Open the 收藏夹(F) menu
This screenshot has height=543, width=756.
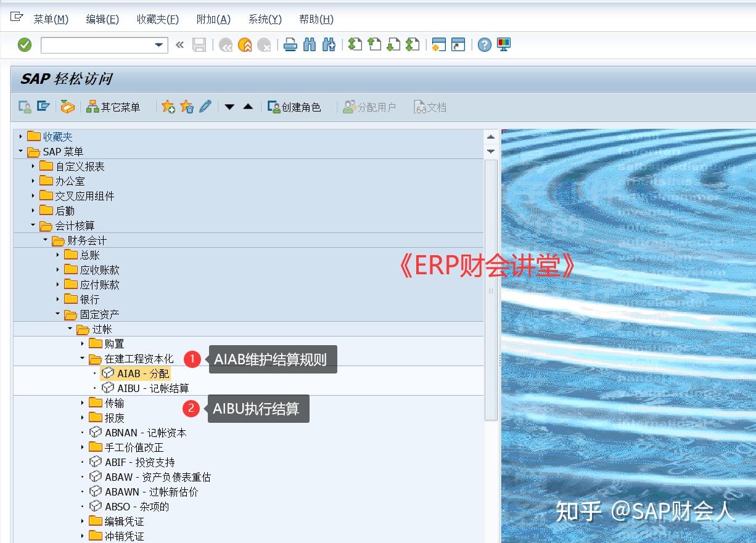click(157, 19)
